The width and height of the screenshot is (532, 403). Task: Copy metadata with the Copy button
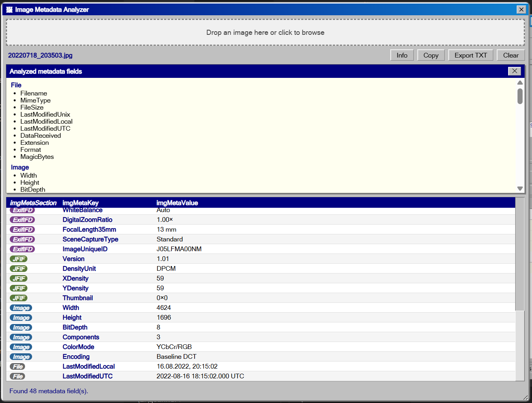pyautogui.click(x=431, y=55)
